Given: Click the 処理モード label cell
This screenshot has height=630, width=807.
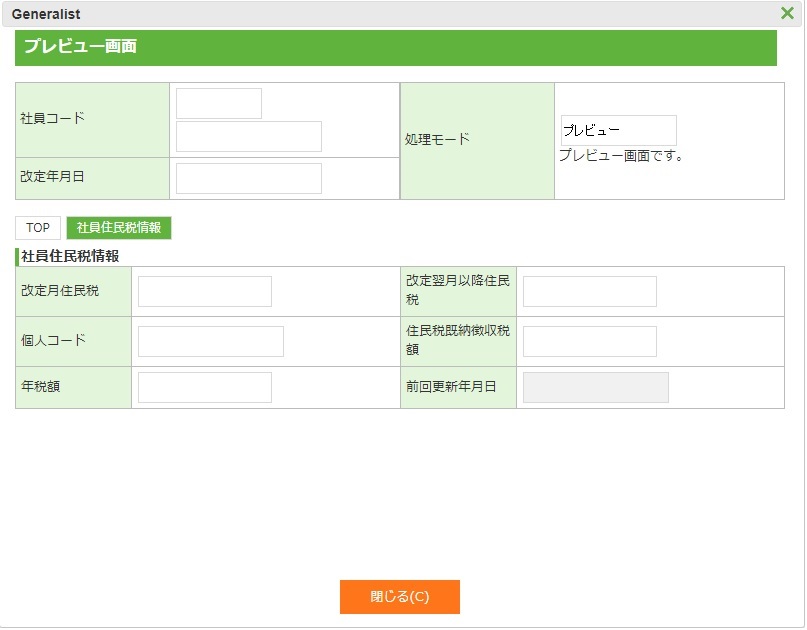Looking at the screenshot, I should click(x=477, y=140).
